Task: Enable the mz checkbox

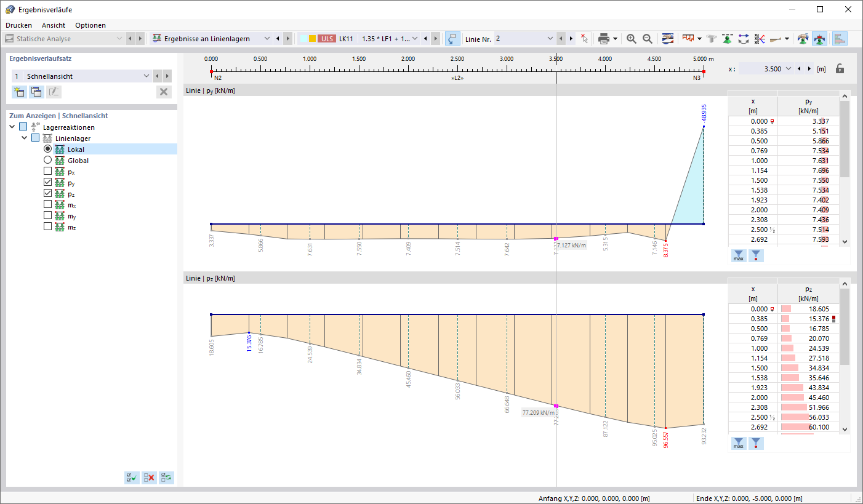Action: click(47, 226)
